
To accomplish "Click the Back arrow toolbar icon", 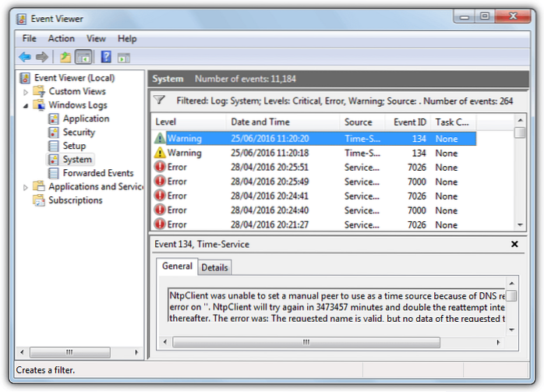I will point(25,57).
